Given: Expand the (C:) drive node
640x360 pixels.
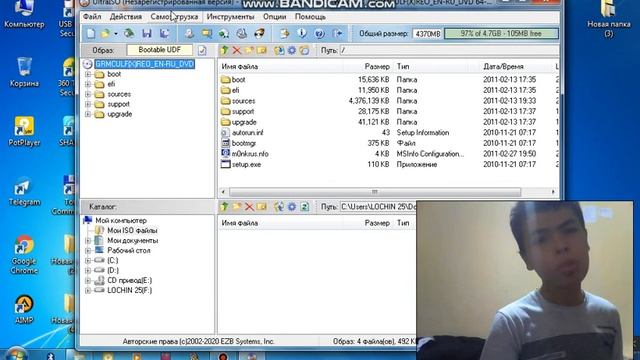Looking at the screenshot, I should pyautogui.click(x=88, y=260).
